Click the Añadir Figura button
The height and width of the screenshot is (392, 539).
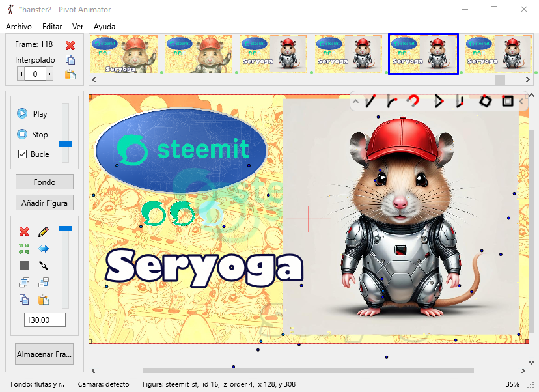click(44, 203)
